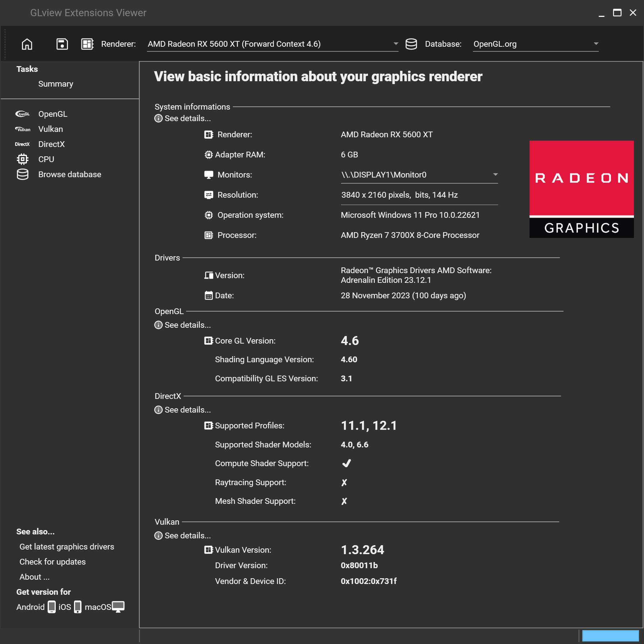Image resolution: width=644 pixels, height=644 pixels.
Task: Click the Adrenalin Edition 23.12.1 driver text
Action: tap(386, 280)
